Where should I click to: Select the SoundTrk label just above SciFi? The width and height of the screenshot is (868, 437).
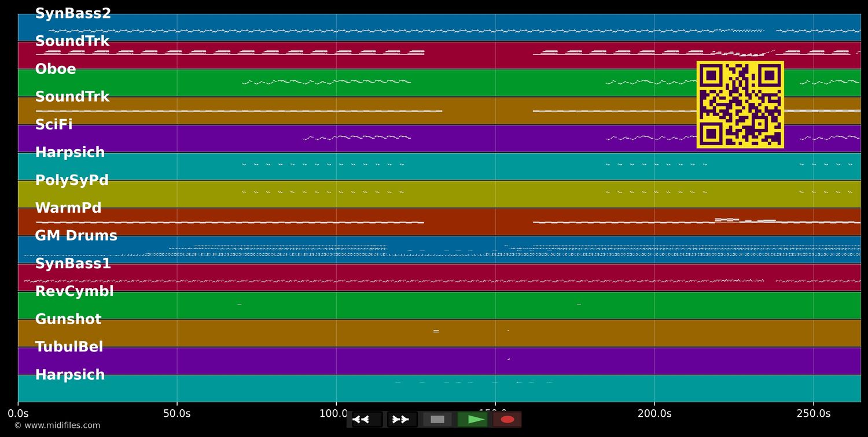coord(72,97)
